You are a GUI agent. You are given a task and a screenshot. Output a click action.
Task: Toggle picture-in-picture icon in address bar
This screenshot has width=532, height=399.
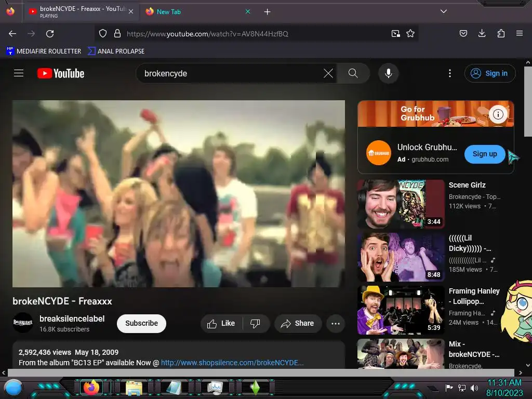click(395, 34)
